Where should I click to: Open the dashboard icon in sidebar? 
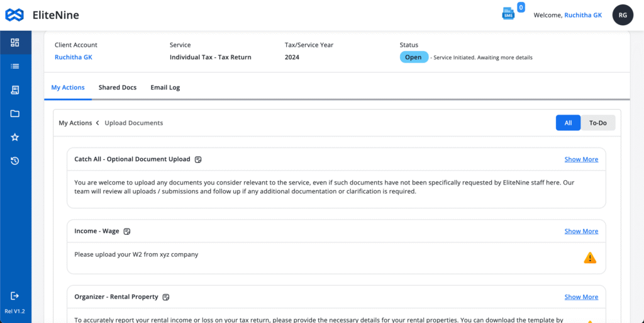(x=15, y=43)
